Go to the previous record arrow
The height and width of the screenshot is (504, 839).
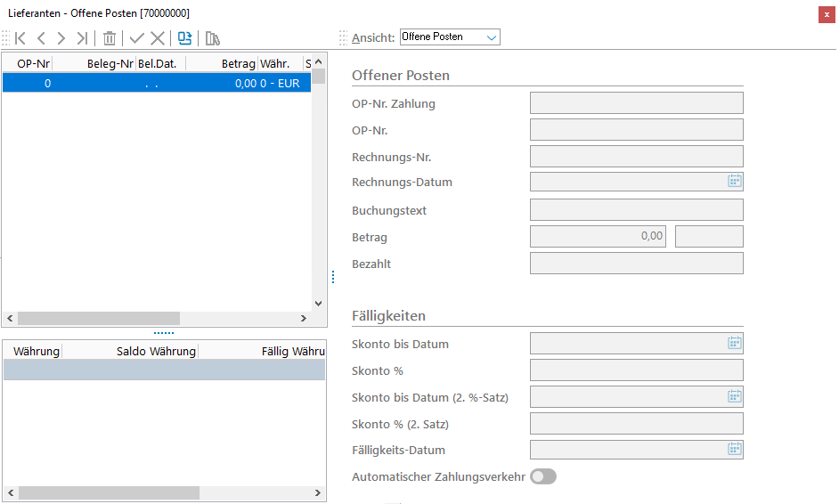(41, 38)
